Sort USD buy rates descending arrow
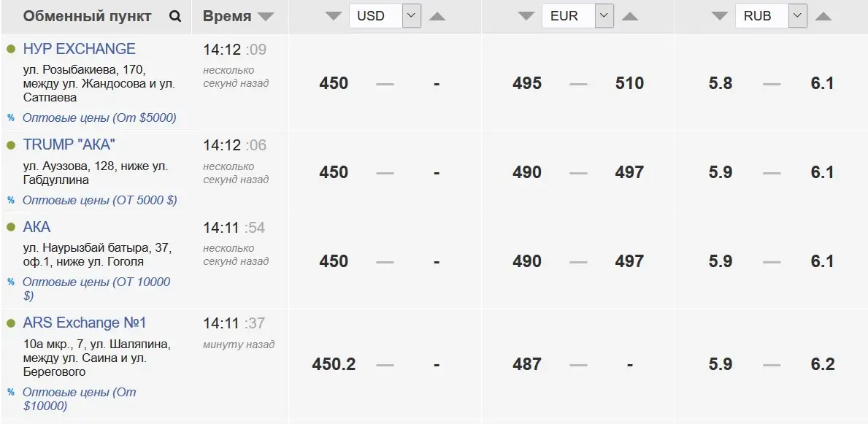 pos(333,17)
